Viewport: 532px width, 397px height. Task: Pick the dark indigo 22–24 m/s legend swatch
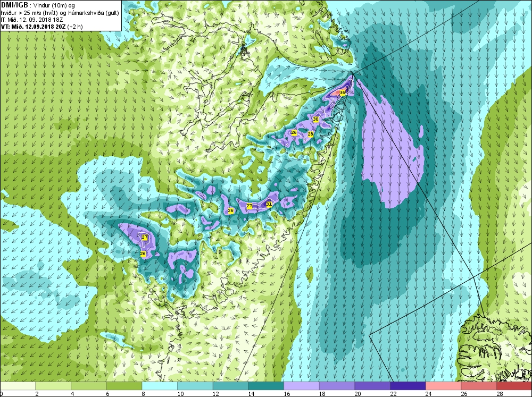[x=408, y=386]
